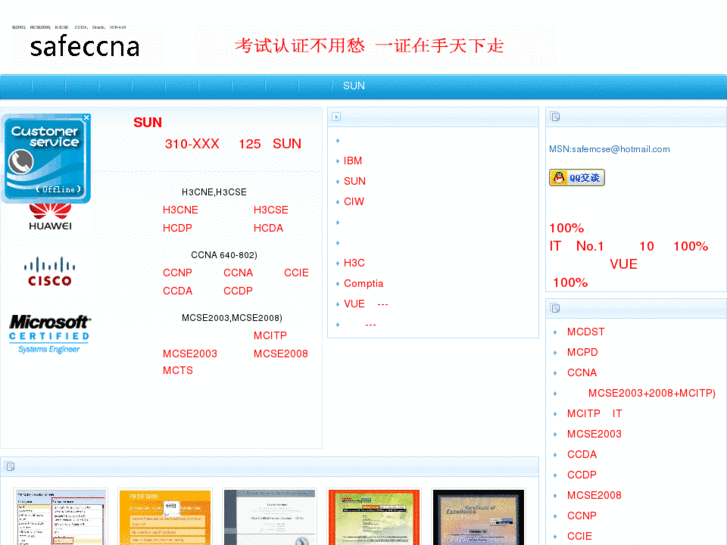The image size is (727, 545).
Task: Select IBM in the middle list
Action: coord(352,161)
